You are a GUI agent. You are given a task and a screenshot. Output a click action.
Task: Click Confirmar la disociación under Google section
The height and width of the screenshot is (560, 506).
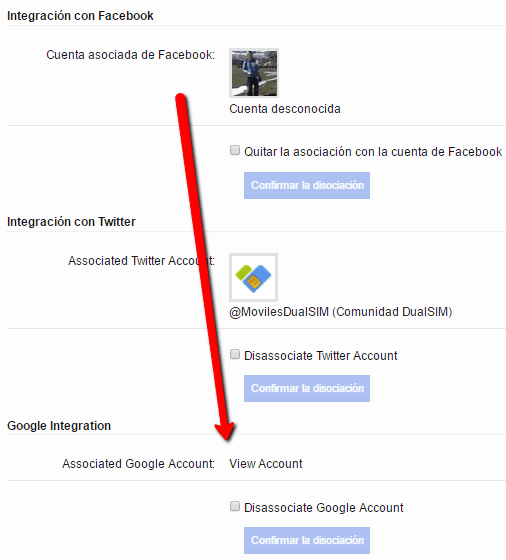pyautogui.click(x=307, y=540)
